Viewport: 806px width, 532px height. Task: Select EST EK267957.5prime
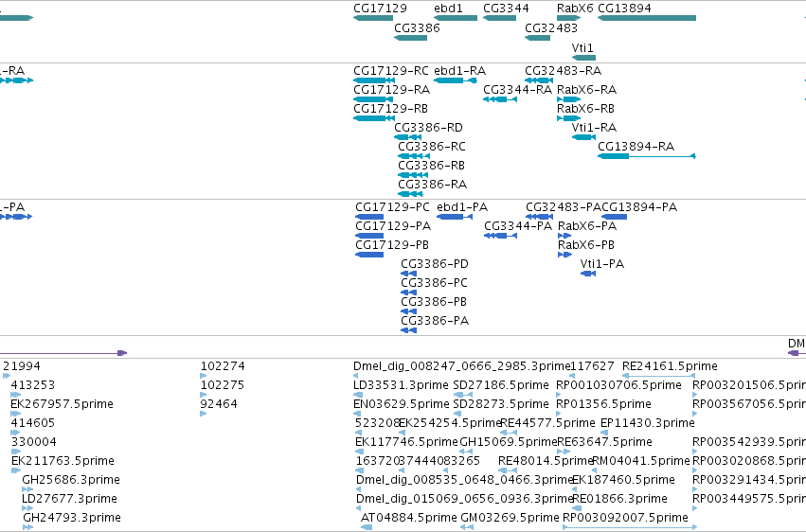click(x=16, y=414)
